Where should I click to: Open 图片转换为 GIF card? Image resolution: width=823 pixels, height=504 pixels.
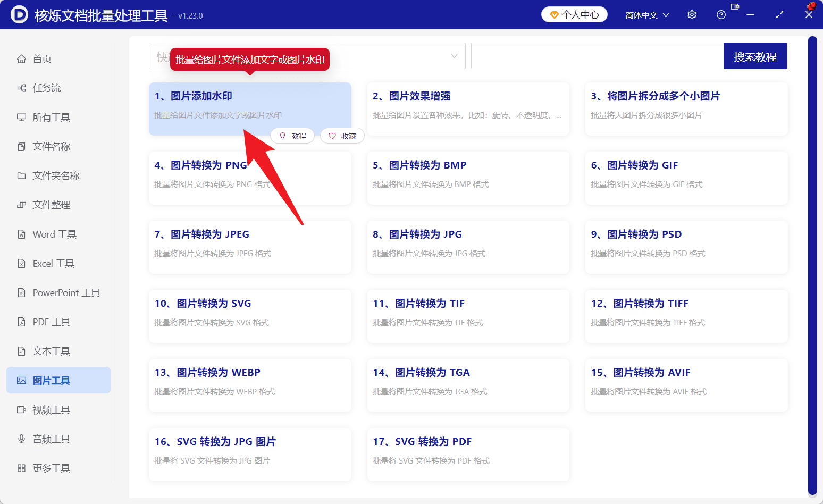point(686,178)
